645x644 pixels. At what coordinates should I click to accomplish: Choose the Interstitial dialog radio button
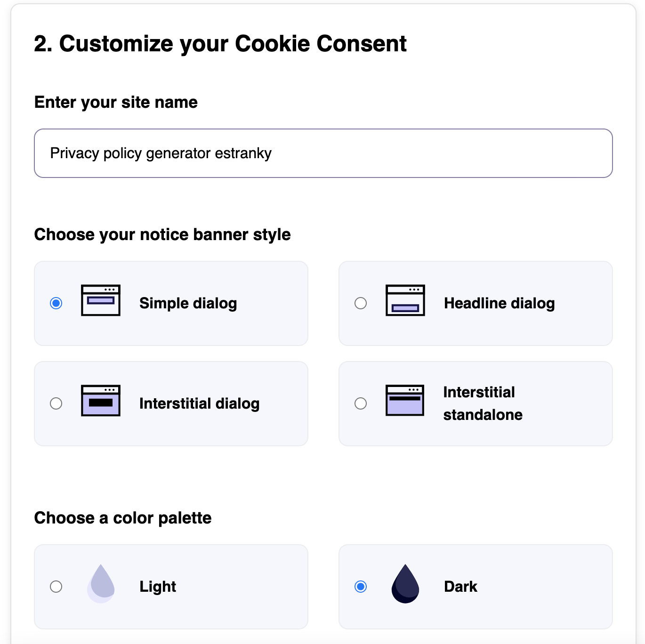pos(56,403)
